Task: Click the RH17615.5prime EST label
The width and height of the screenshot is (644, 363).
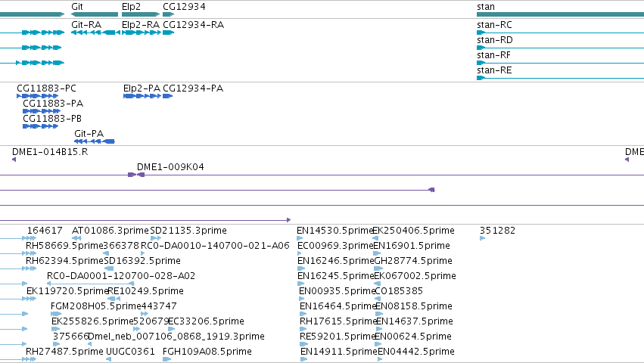Action: pos(338,321)
